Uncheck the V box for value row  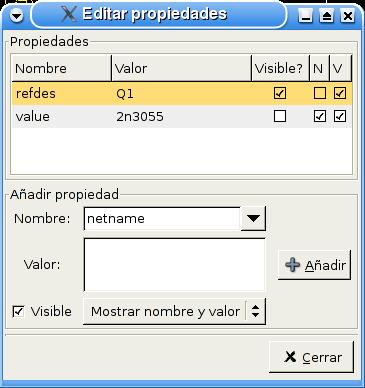coord(340,116)
